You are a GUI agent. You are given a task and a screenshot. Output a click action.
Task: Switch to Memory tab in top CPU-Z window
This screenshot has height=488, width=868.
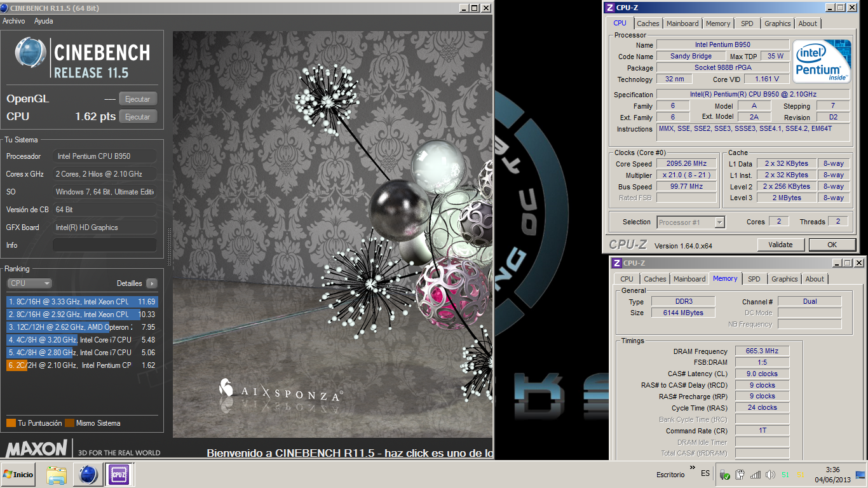[x=718, y=24]
